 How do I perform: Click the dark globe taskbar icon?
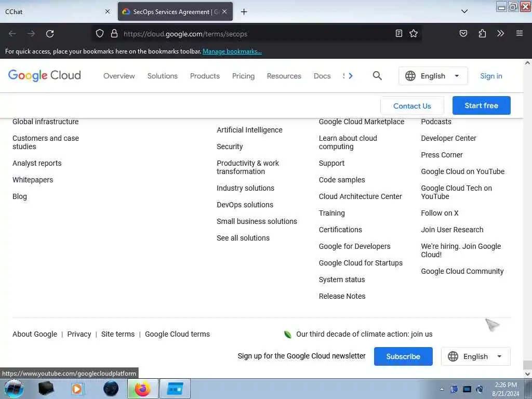111,389
